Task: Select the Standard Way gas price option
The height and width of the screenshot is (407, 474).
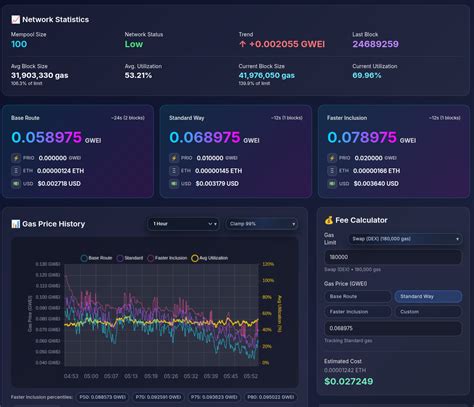Action: click(x=428, y=296)
